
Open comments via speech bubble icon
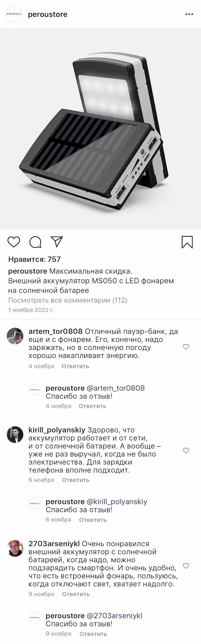tap(35, 242)
